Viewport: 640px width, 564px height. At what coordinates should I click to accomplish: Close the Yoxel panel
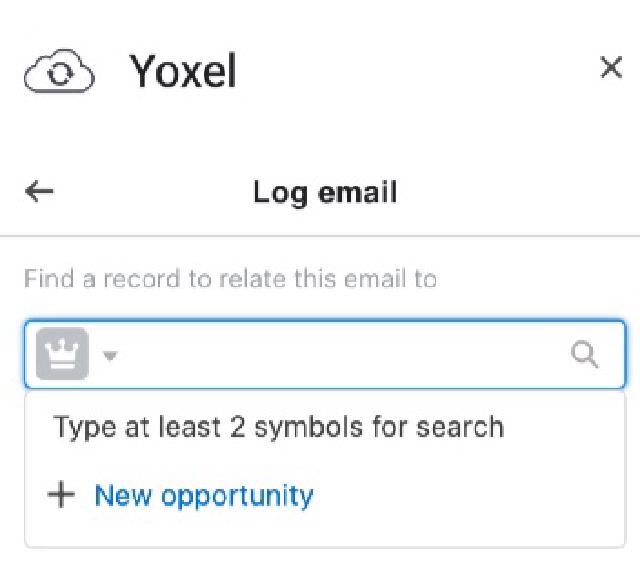pos(610,69)
